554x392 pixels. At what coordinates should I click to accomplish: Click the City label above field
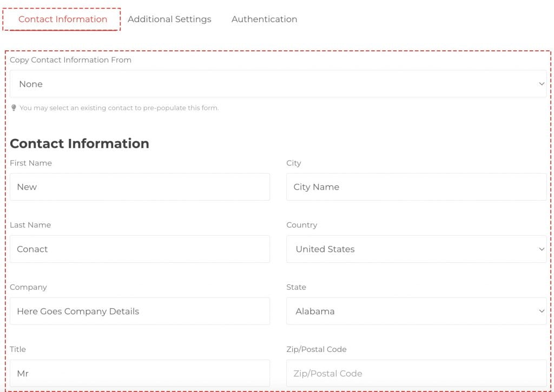pyautogui.click(x=294, y=163)
